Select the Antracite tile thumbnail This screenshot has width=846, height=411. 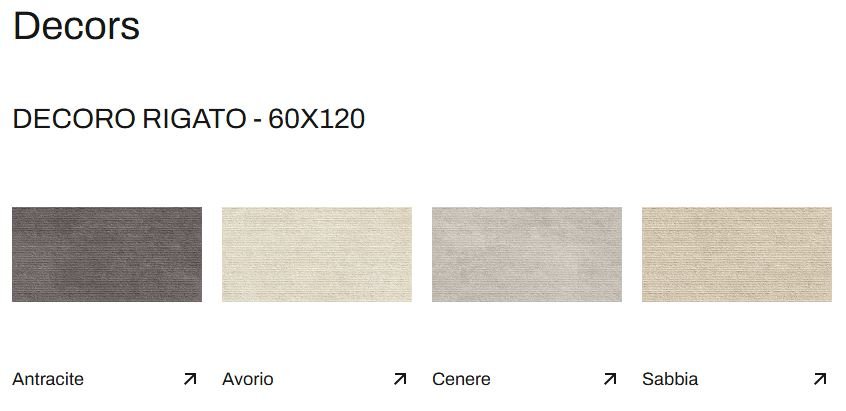click(107, 254)
